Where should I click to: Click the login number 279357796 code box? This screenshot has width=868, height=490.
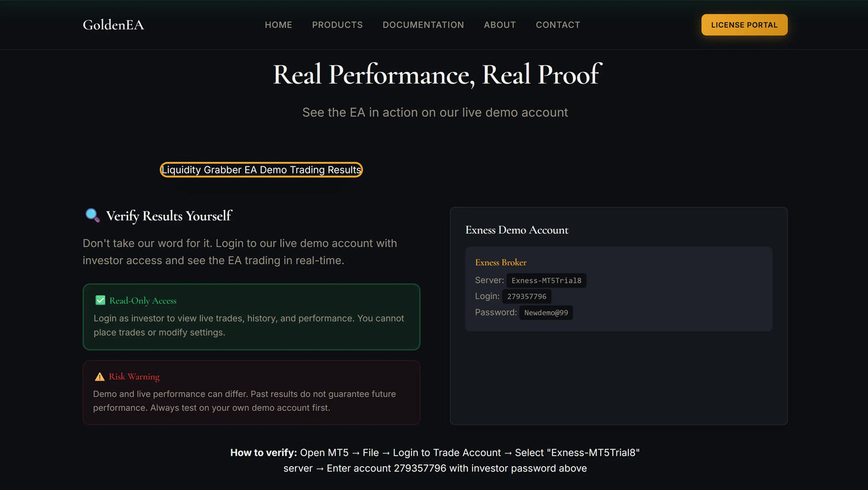pyautogui.click(x=527, y=297)
